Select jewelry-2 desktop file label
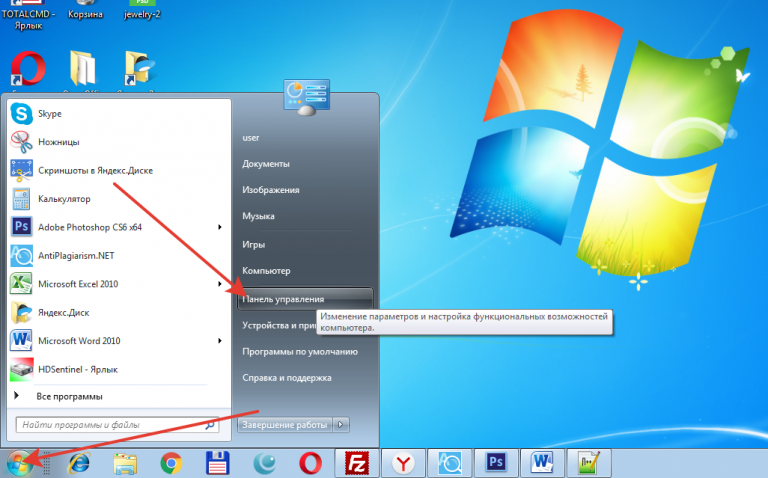The image size is (768, 478). (x=142, y=14)
